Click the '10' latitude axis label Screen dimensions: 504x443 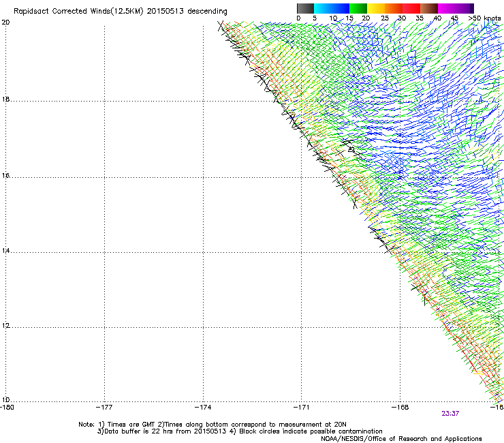coord(5,400)
